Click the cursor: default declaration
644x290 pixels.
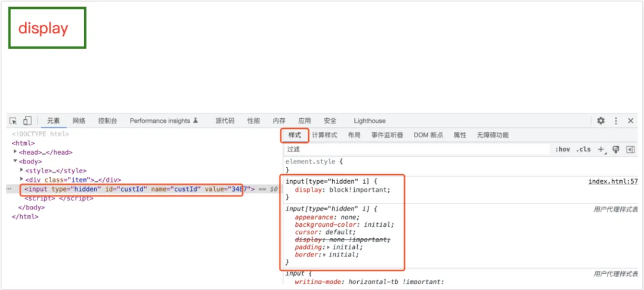[326, 232]
